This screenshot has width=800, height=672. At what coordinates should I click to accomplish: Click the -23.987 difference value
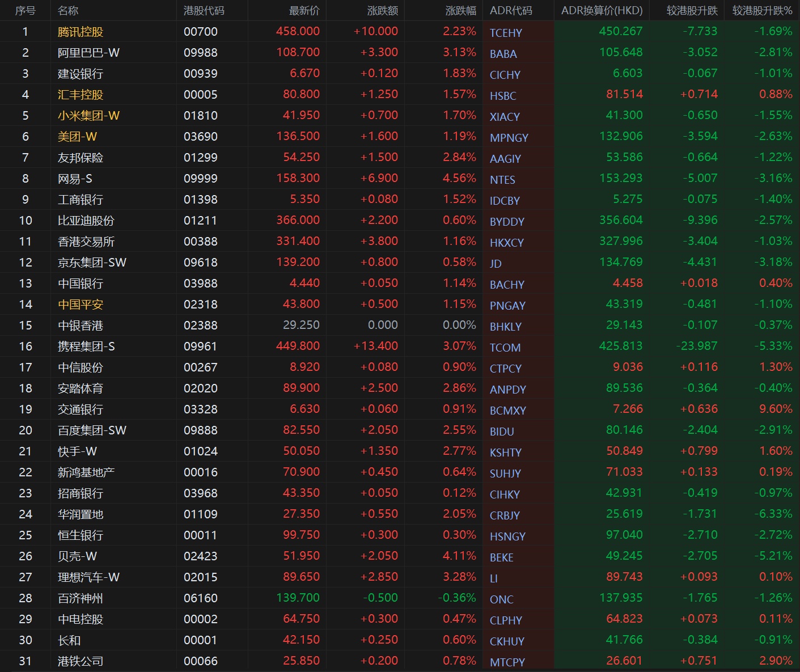pos(697,346)
